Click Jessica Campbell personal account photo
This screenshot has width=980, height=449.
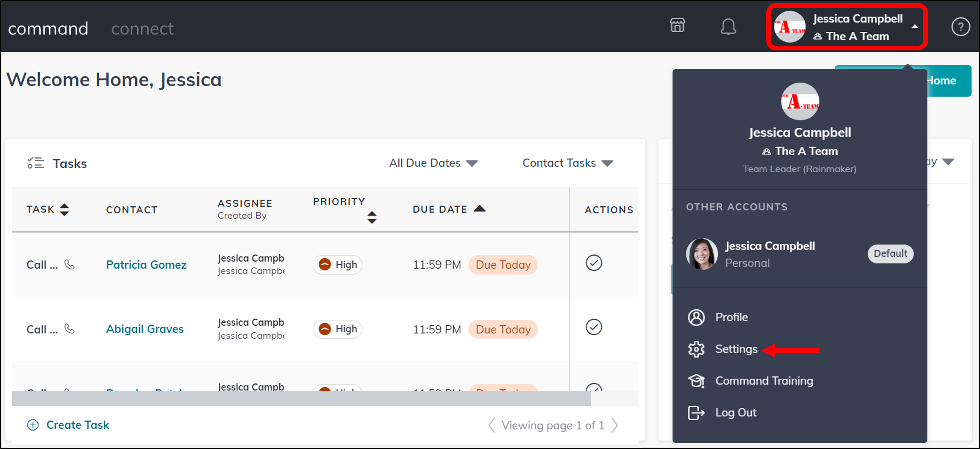point(702,254)
